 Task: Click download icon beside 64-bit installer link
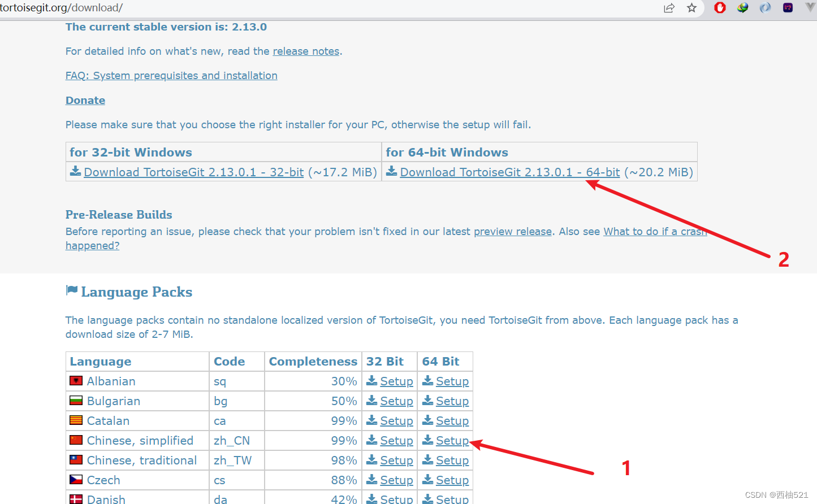[391, 171]
